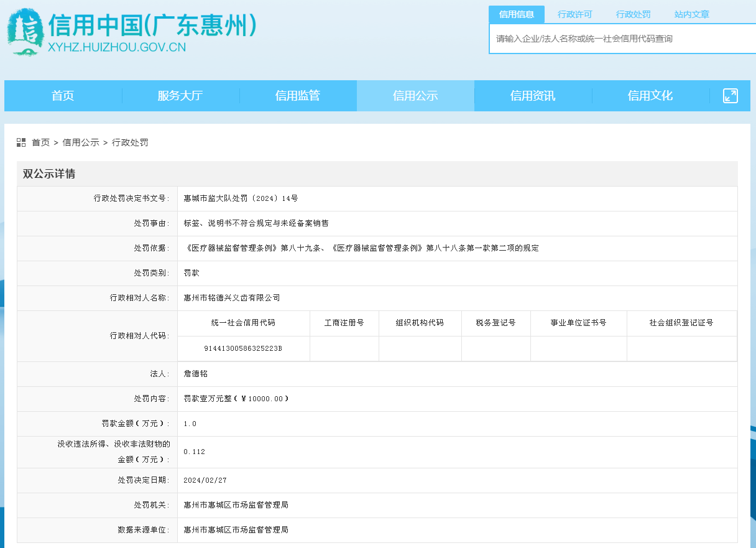756x548 pixels.
Task: Click the 行政相对人名称 row label
Action: click(x=141, y=298)
